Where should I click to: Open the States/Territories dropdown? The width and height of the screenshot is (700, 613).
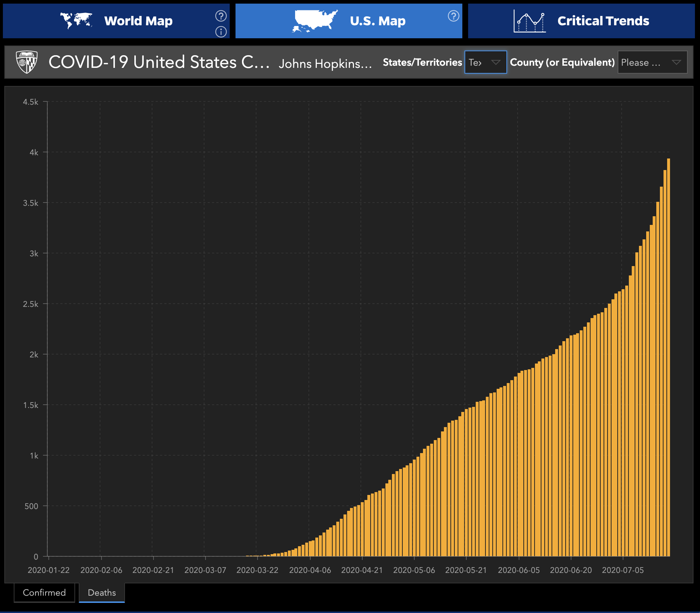click(486, 62)
